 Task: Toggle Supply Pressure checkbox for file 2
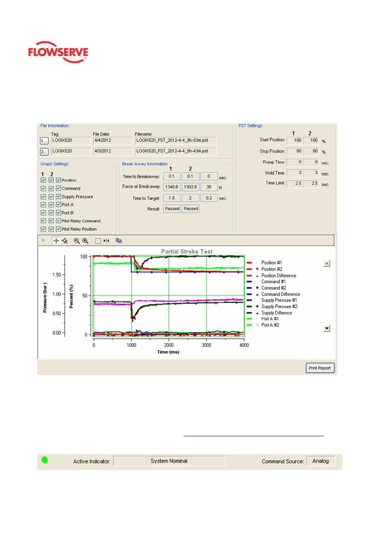(x=51, y=196)
